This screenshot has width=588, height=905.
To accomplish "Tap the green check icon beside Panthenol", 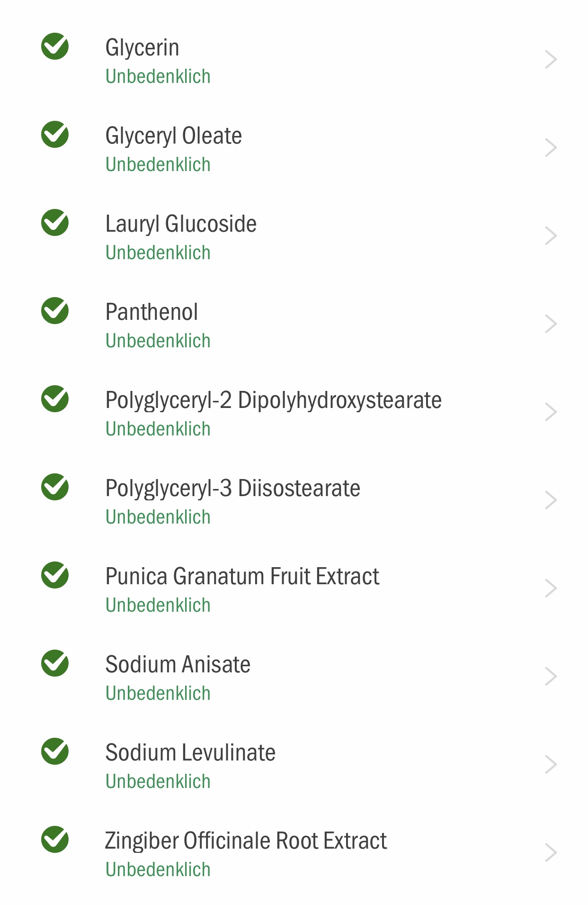I will pyautogui.click(x=55, y=311).
